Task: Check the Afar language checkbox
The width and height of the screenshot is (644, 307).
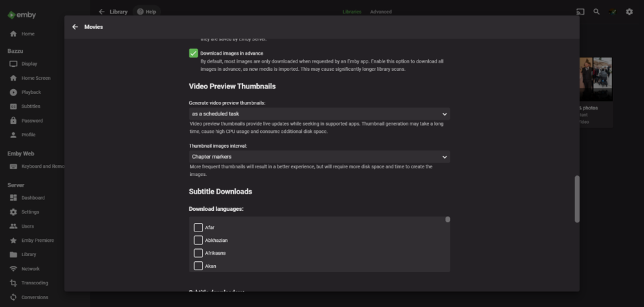Action: point(198,228)
